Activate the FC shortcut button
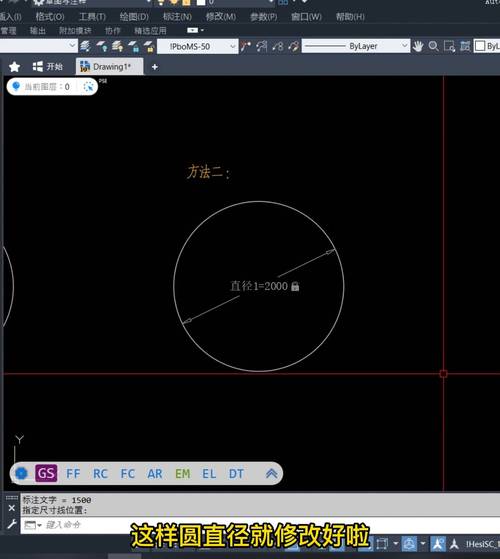500x559 pixels. tap(128, 474)
